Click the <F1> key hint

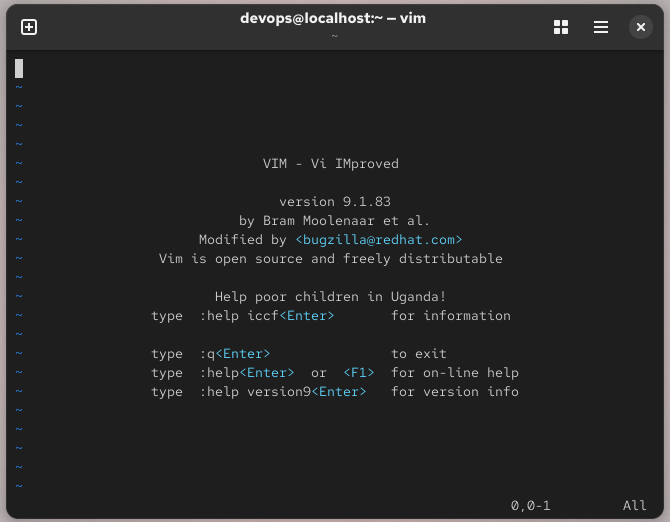click(358, 373)
